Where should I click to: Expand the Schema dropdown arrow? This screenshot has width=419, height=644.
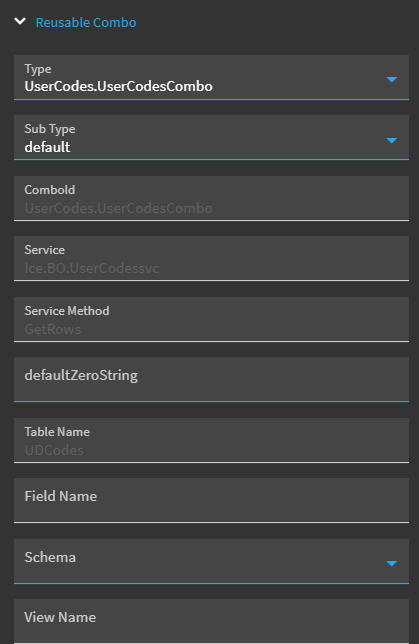pyautogui.click(x=391, y=564)
